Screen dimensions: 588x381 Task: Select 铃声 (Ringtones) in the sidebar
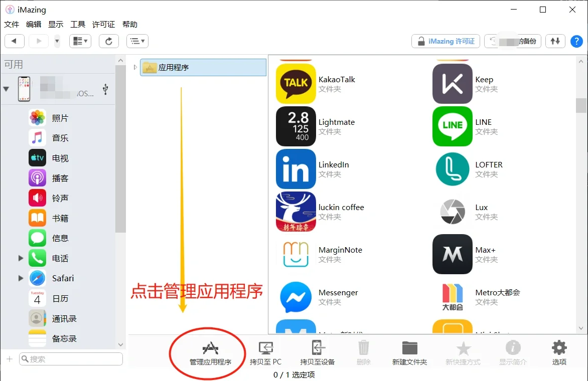tap(60, 198)
